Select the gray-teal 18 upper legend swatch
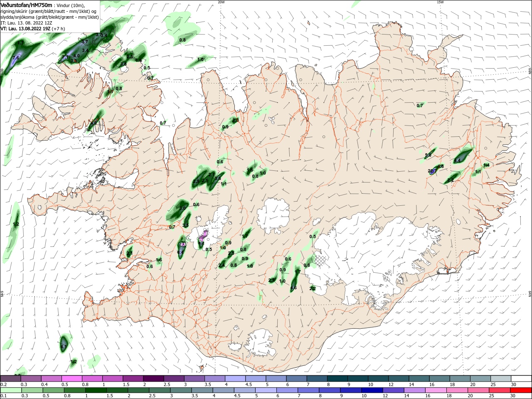Image resolution: width=532 pixels, height=399 pixels. point(459,379)
